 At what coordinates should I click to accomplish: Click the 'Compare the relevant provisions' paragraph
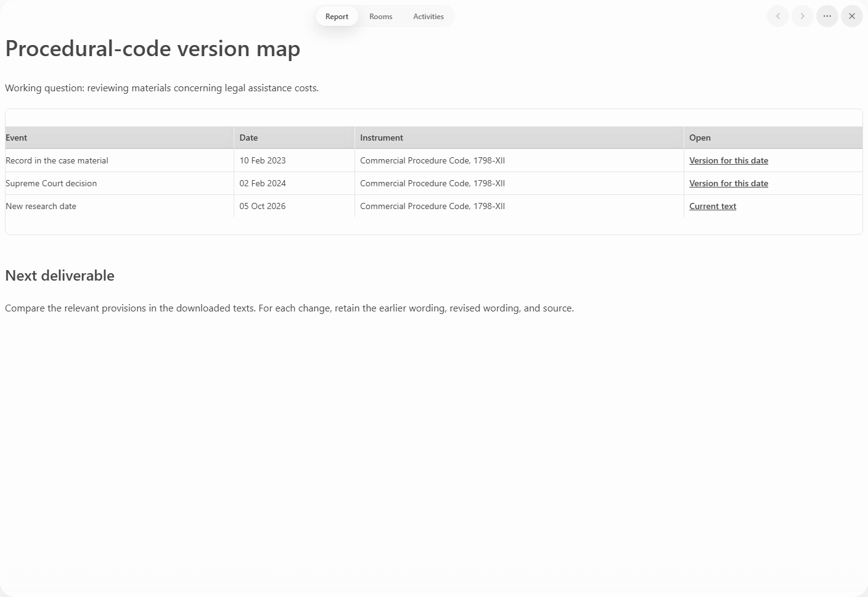(290, 308)
